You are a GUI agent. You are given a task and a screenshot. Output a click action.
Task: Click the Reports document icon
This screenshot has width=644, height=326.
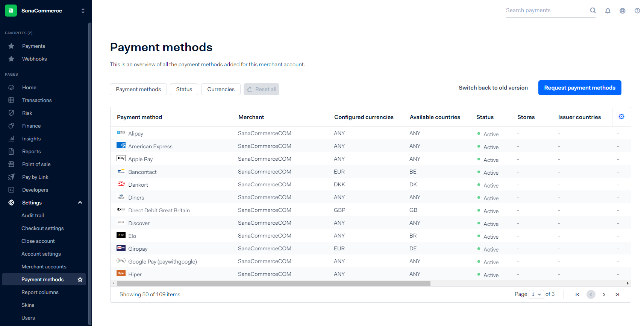tap(11, 151)
